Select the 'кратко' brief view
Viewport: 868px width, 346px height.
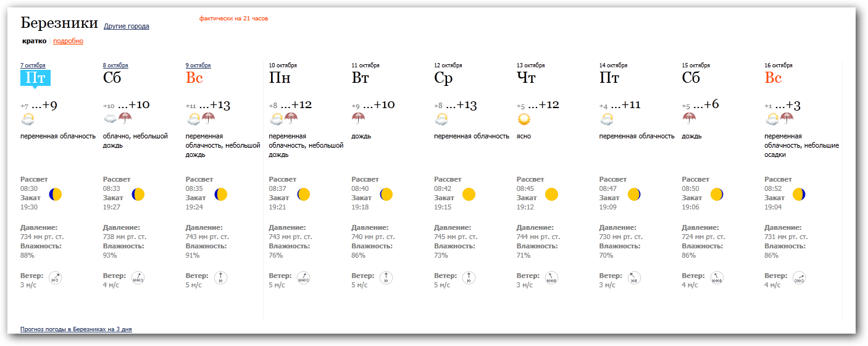point(33,41)
